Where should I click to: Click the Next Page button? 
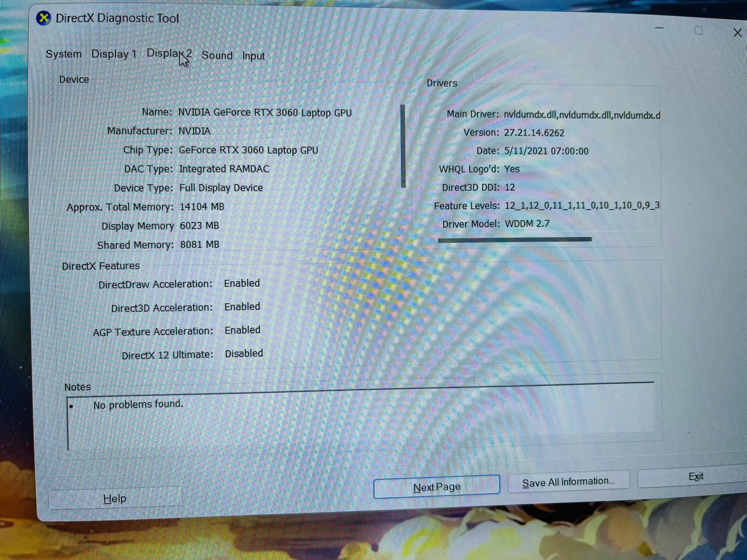click(x=437, y=487)
